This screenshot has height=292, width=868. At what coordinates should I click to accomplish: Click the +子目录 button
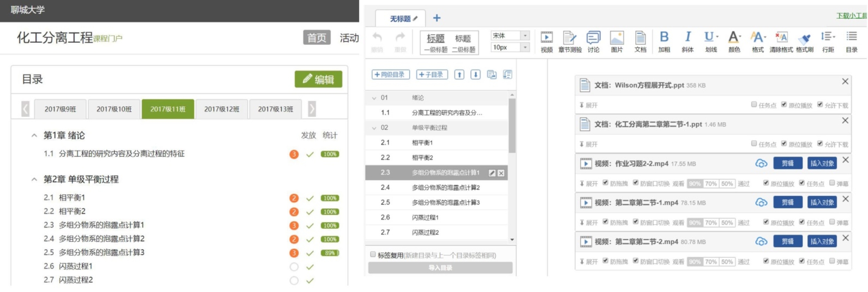click(x=432, y=75)
